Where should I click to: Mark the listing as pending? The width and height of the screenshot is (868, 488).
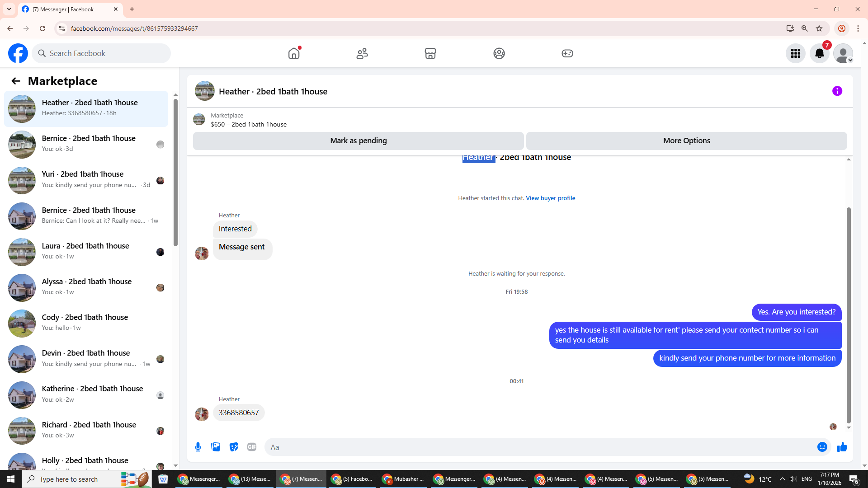[358, 141]
